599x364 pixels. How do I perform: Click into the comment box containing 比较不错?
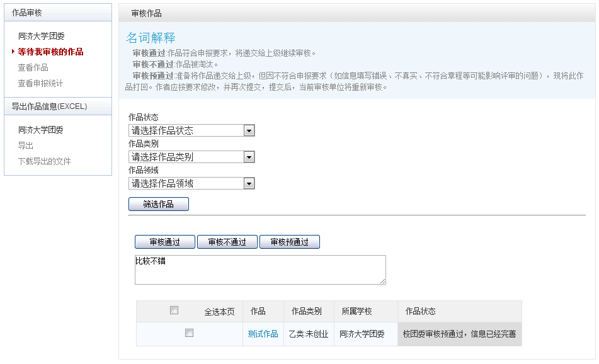260,270
